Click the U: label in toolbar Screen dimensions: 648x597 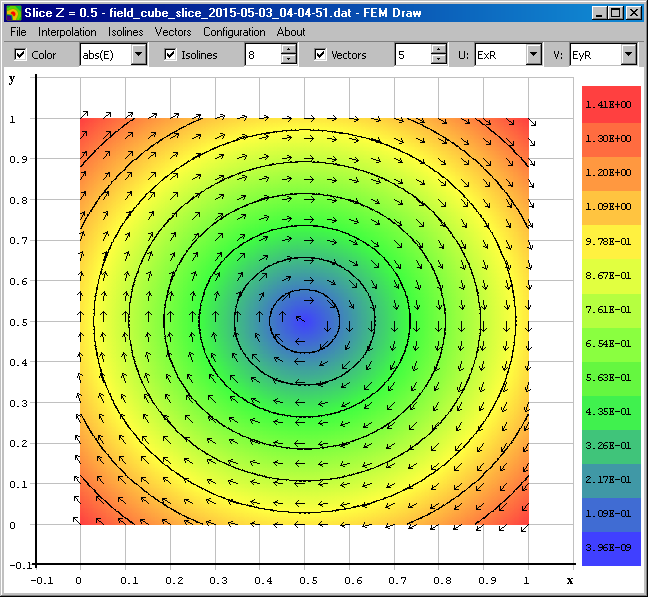(x=463, y=55)
